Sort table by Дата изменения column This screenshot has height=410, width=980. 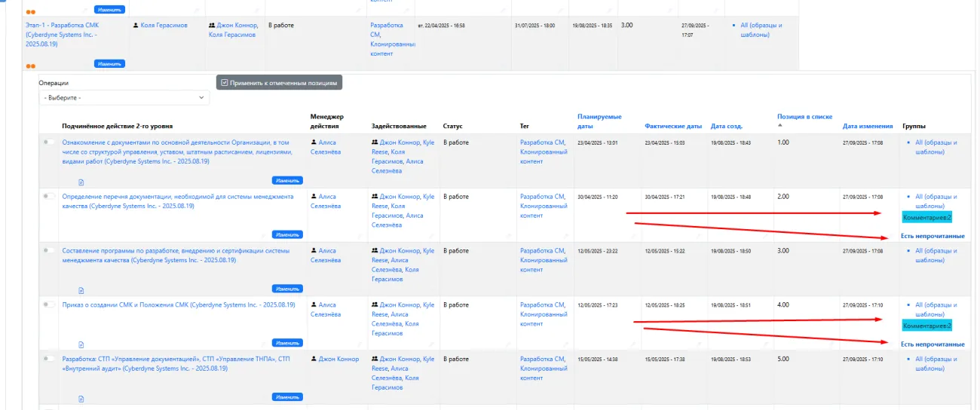click(865, 126)
